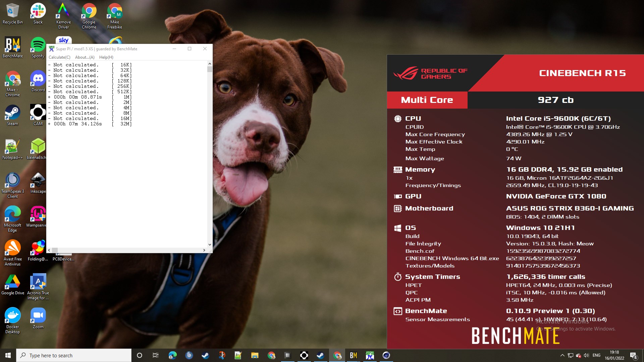Launch Zoom from the desktop
The image size is (644, 362).
point(38,318)
